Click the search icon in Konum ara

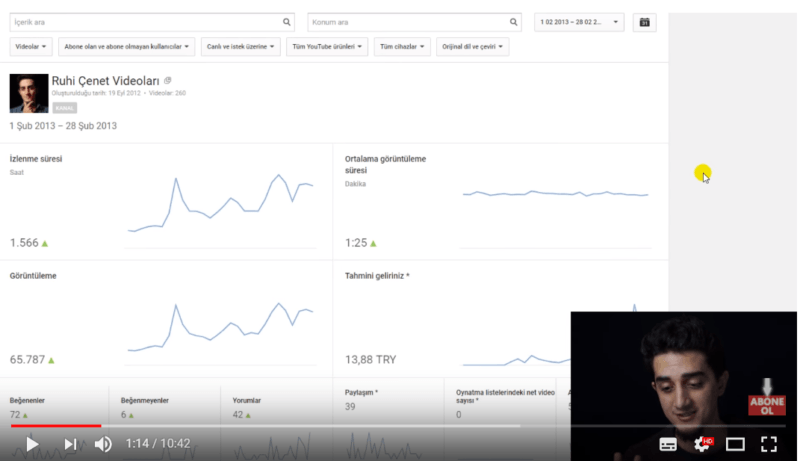[514, 21]
